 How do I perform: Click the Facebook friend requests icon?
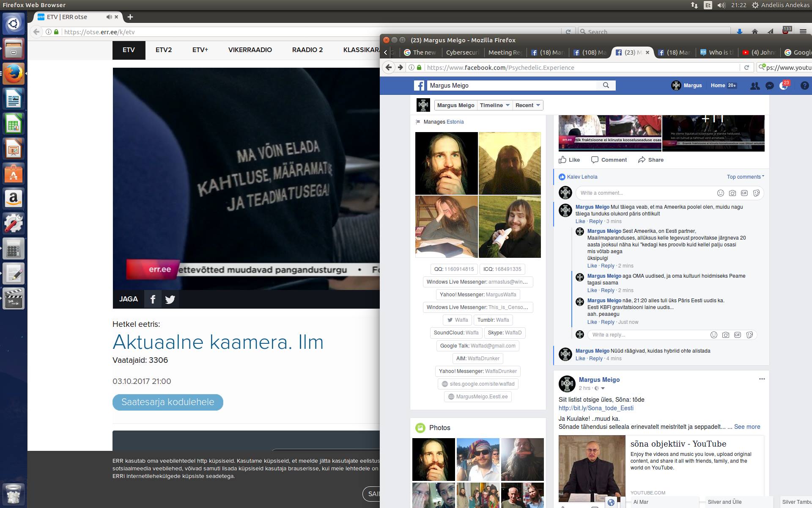coord(754,86)
